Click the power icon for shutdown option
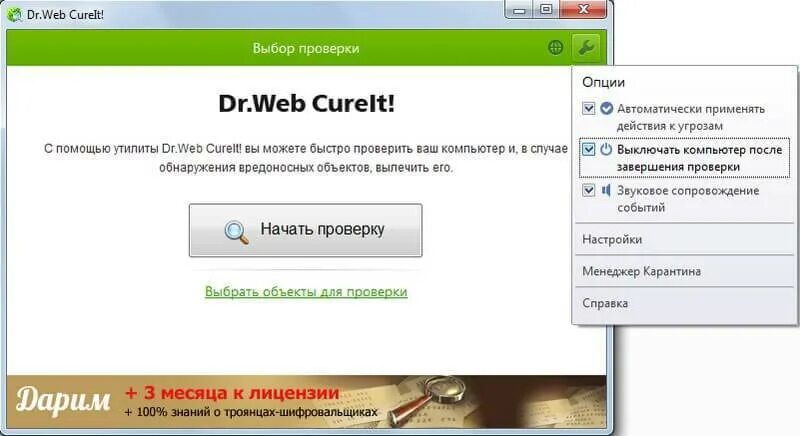The height and width of the screenshot is (436, 800). click(606, 149)
